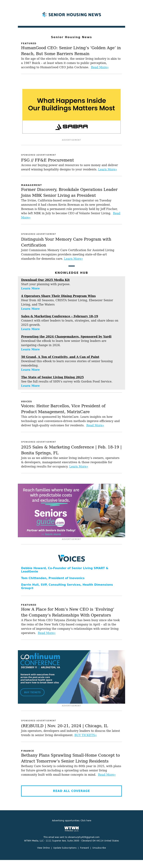This screenshot has width=143, height=868.
Task: Open Tom Chittenden, President of Inovonics link
Action: point(53,578)
